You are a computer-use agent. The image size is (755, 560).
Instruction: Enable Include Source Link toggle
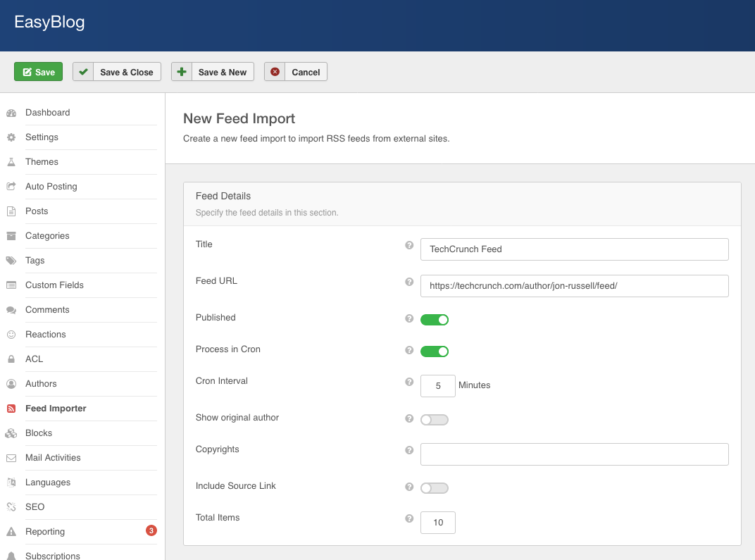click(435, 488)
